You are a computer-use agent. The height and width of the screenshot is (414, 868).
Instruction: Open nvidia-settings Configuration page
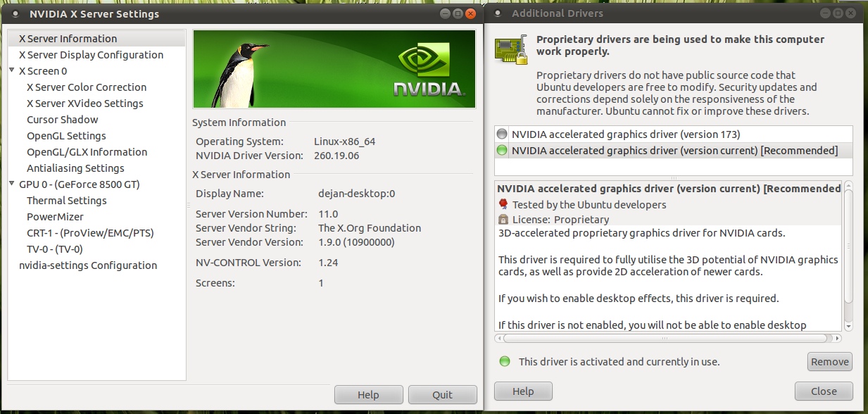click(x=88, y=265)
